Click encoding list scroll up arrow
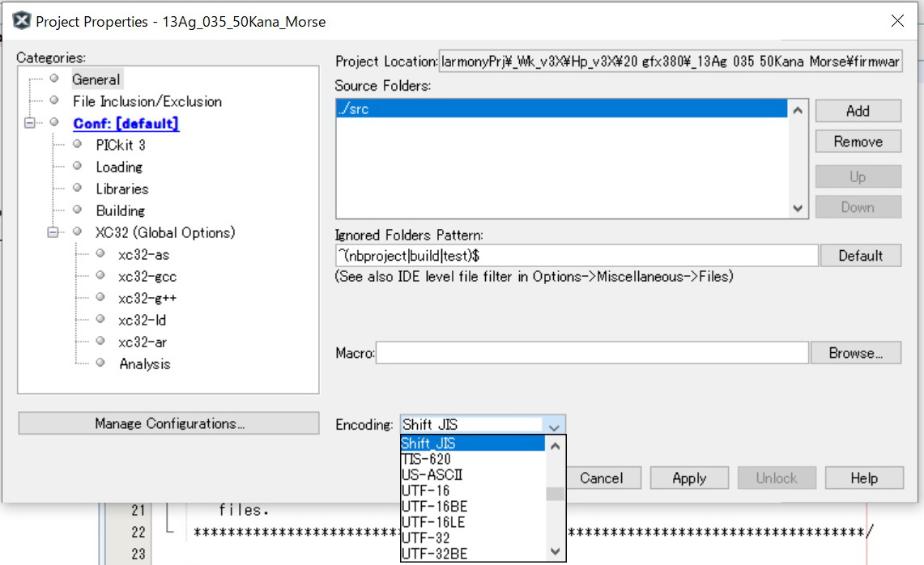The image size is (924, 565). (x=555, y=446)
